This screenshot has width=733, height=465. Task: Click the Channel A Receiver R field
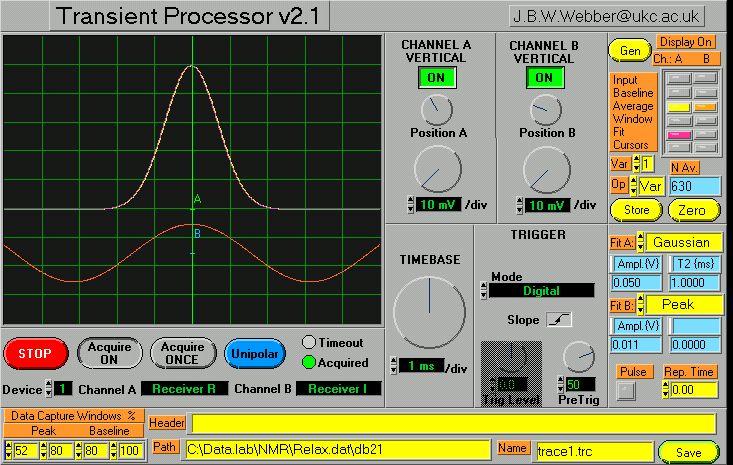coord(184,389)
